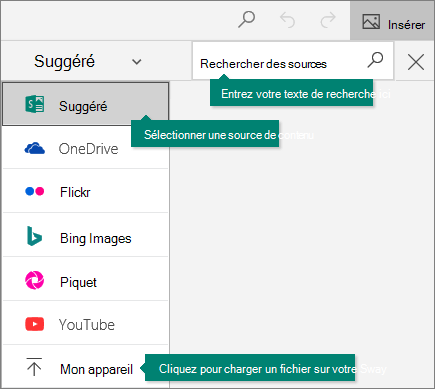Image resolution: width=435 pixels, height=389 pixels.
Task: Choose OneDrive as content source
Action: pyautogui.click(x=86, y=148)
